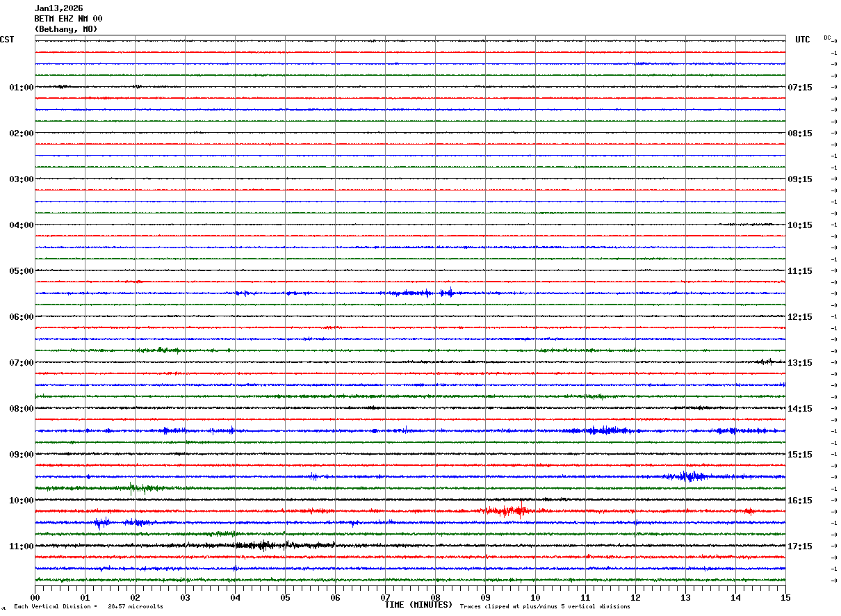Image resolution: width=841 pixels, height=616 pixels.
Task: Select the 11:00 CST row label
Action: click(x=22, y=546)
